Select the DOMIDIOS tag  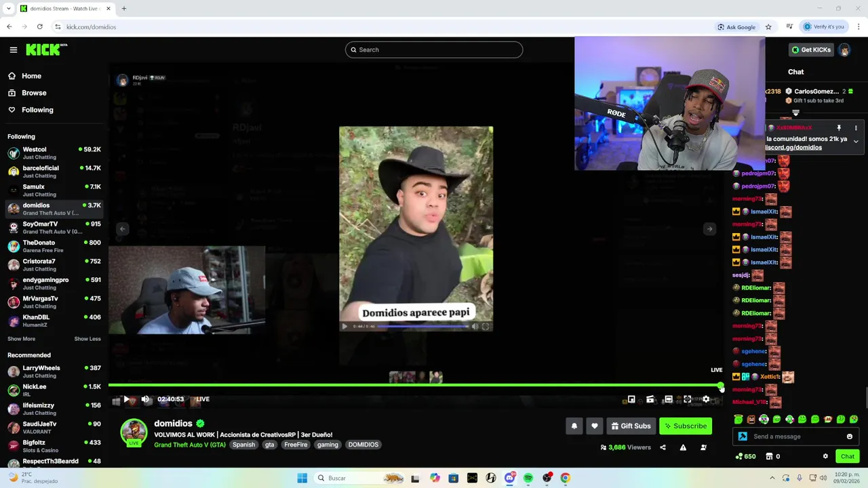(363, 445)
